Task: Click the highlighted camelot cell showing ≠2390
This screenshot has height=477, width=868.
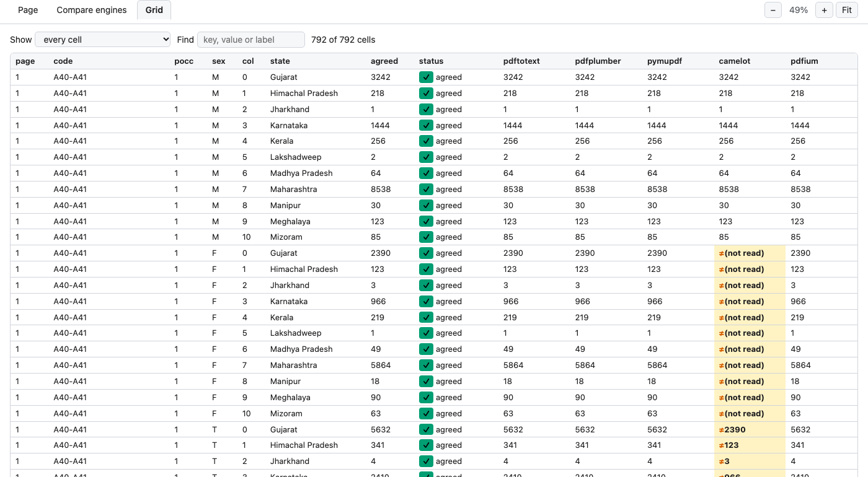Action: (x=750, y=430)
